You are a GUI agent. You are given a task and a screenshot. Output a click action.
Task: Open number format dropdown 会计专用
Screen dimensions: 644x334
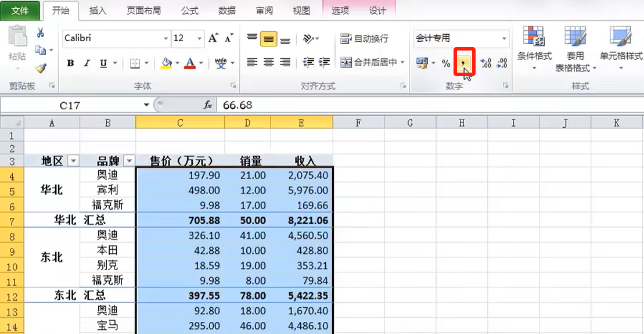[x=504, y=38]
